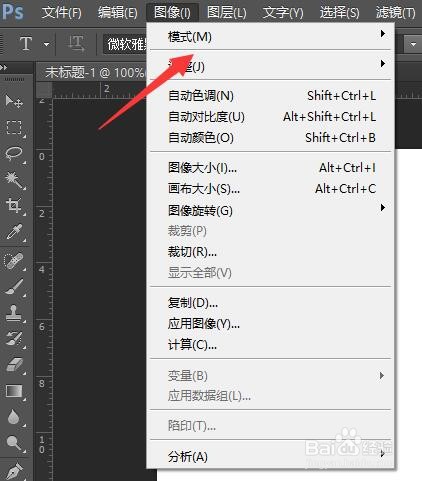Click the grayed 裁剪(P) entry
Viewport: 422px width, 481px height.
coord(270,231)
